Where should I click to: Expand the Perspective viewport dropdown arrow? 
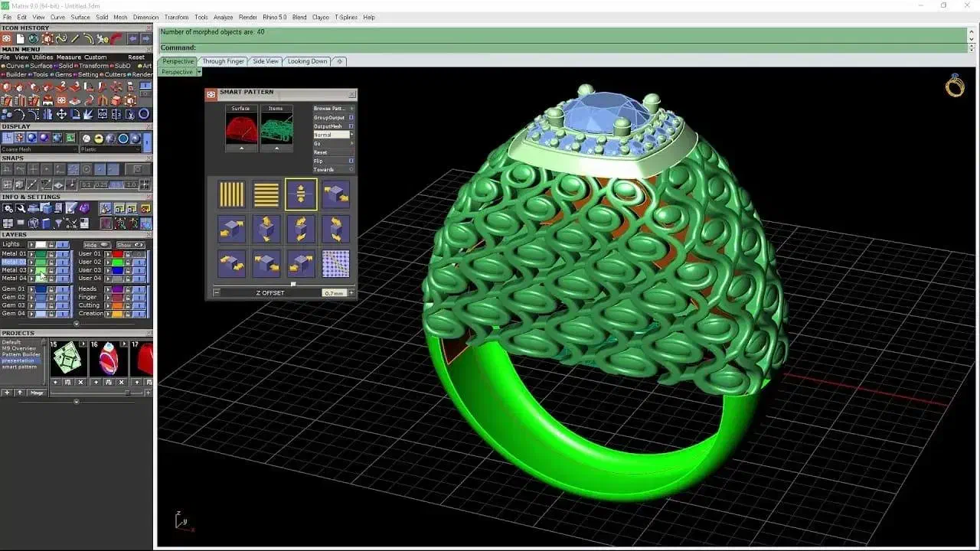coord(198,72)
